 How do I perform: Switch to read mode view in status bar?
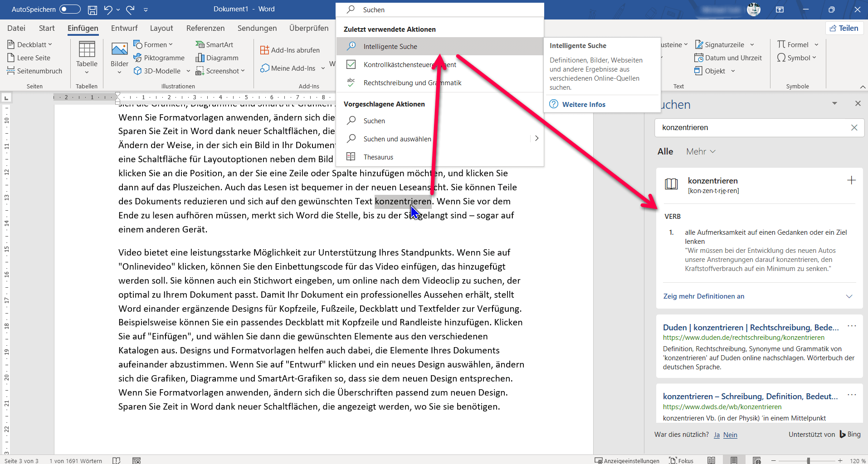[711, 460]
